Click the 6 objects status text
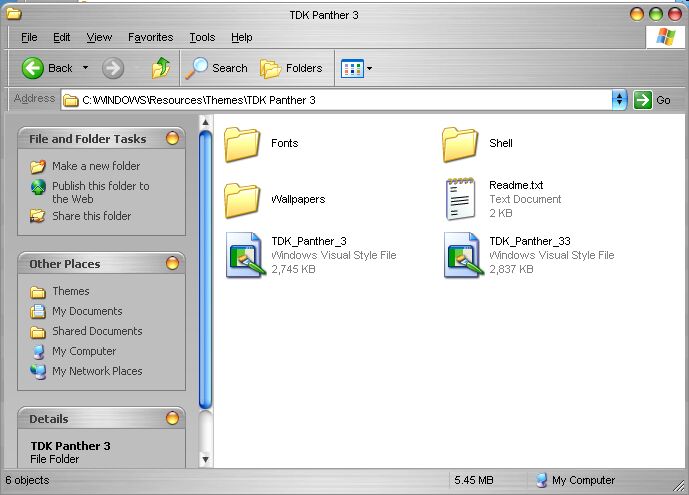 (x=27, y=480)
